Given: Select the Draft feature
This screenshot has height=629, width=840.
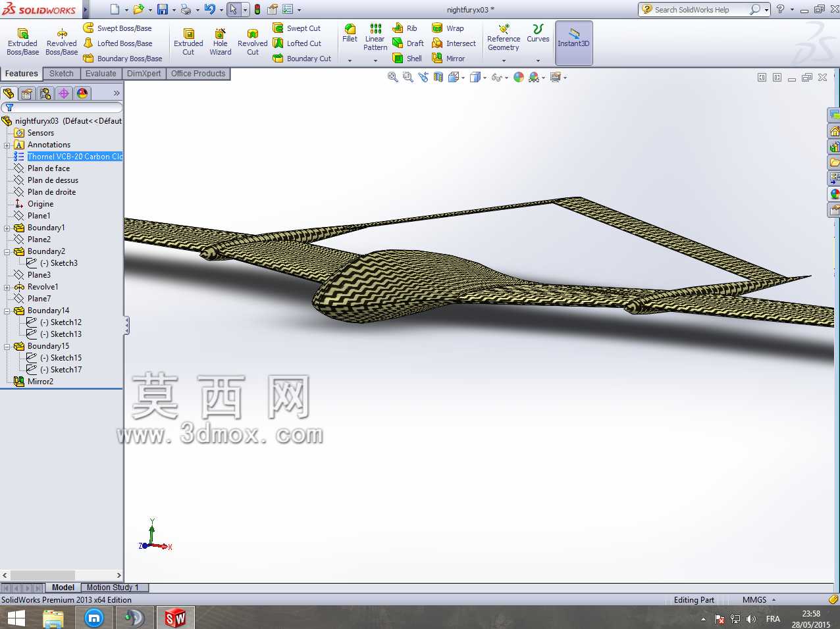Looking at the screenshot, I should (x=408, y=43).
